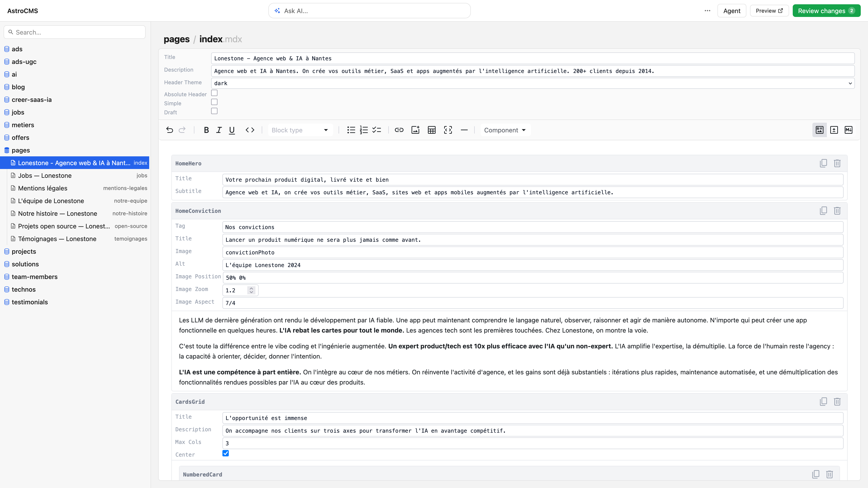
Task: Duplicate the HomeConviction component
Action: [x=823, y=211]
